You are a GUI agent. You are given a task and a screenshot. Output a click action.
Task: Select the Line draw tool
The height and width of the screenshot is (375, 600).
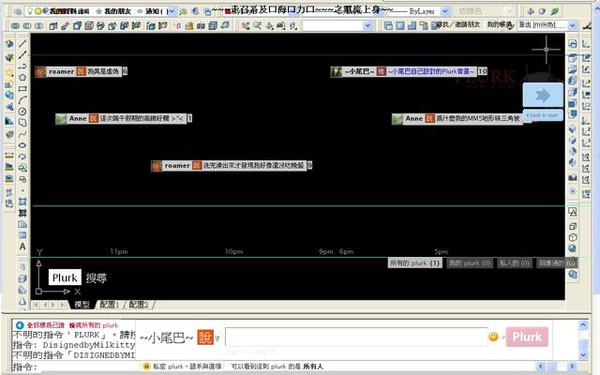(23, 44)
